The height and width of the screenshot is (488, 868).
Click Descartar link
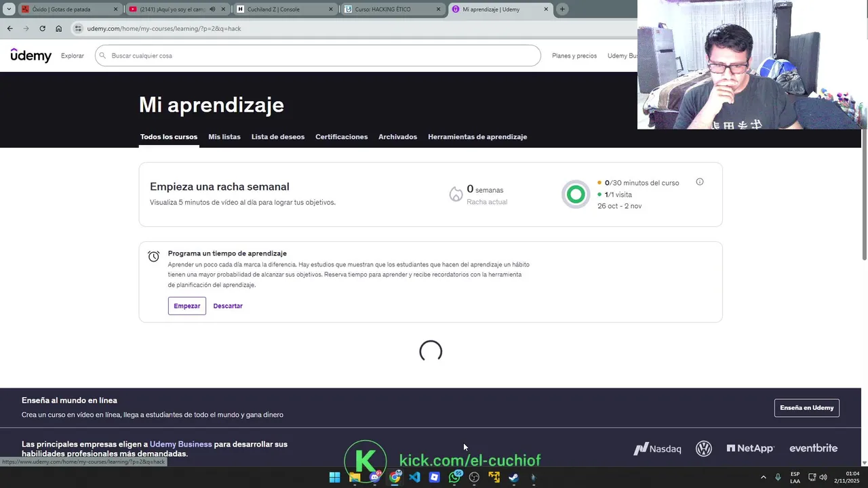coord(228,306)
